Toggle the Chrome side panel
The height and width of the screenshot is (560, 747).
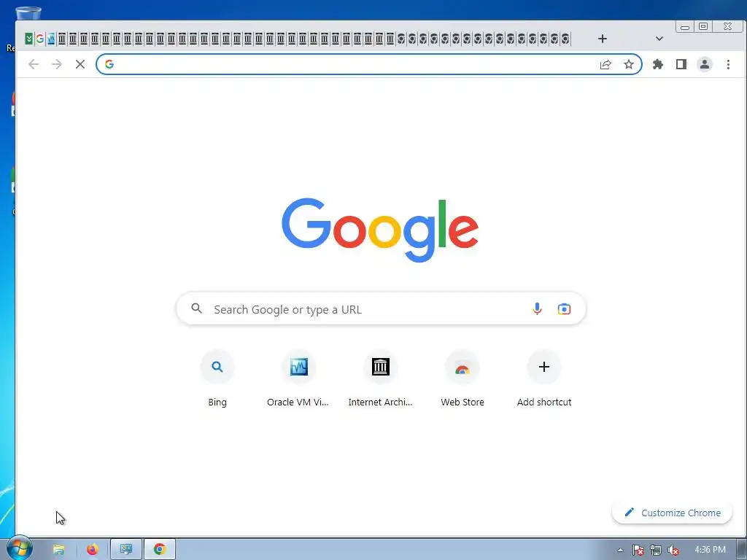click(x=681, y=64)
